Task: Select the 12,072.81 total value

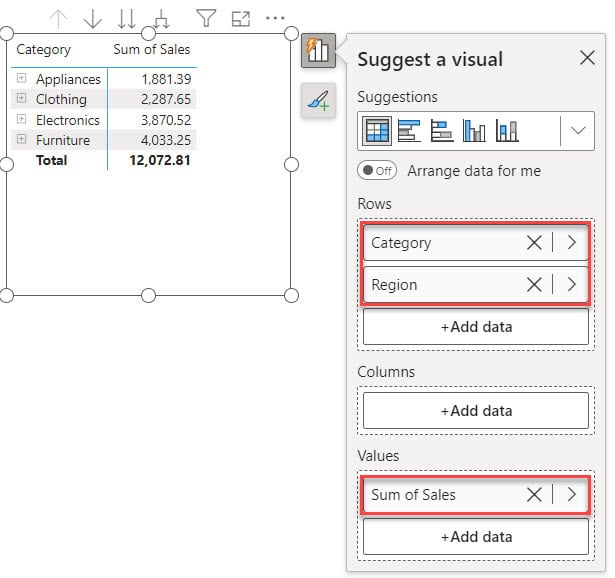Action: pos(160,160)
